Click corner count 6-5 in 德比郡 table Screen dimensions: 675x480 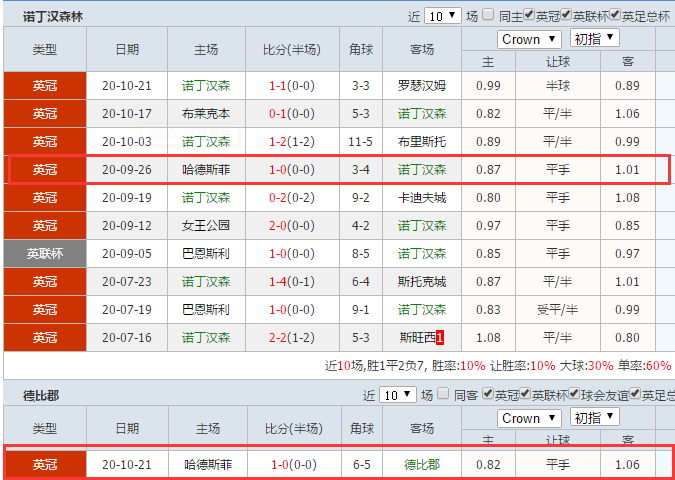click(x=362, y=465)
